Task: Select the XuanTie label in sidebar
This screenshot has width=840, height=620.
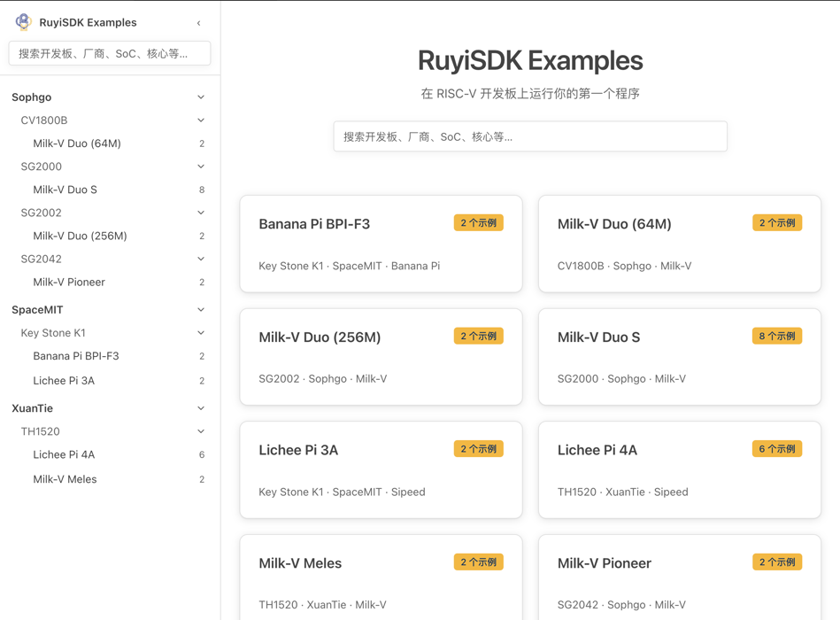Action: point(33,408)
